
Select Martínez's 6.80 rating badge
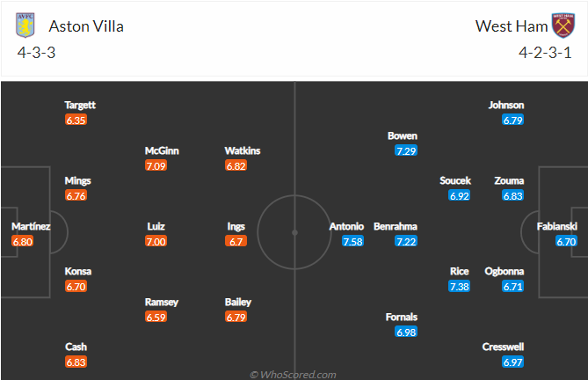pos(23,241)
